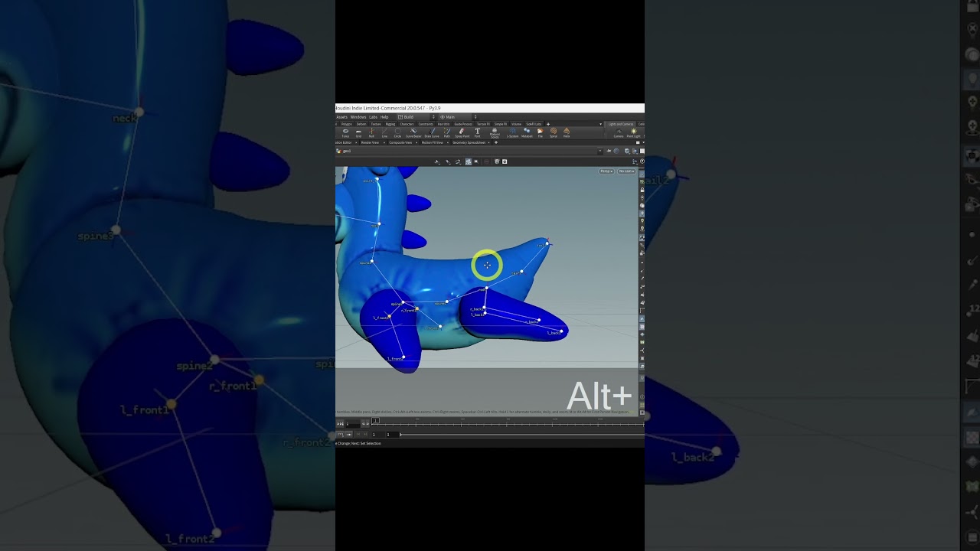Open the Persp viewport dropdown
Image resolution: width=980 pixels, height=551 pixels.
(606, 171)
